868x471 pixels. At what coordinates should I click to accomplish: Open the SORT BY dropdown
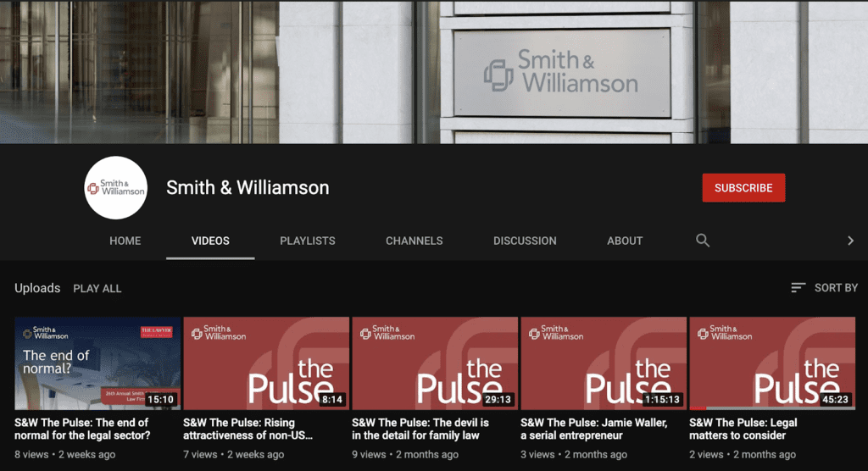pos(824,287)
